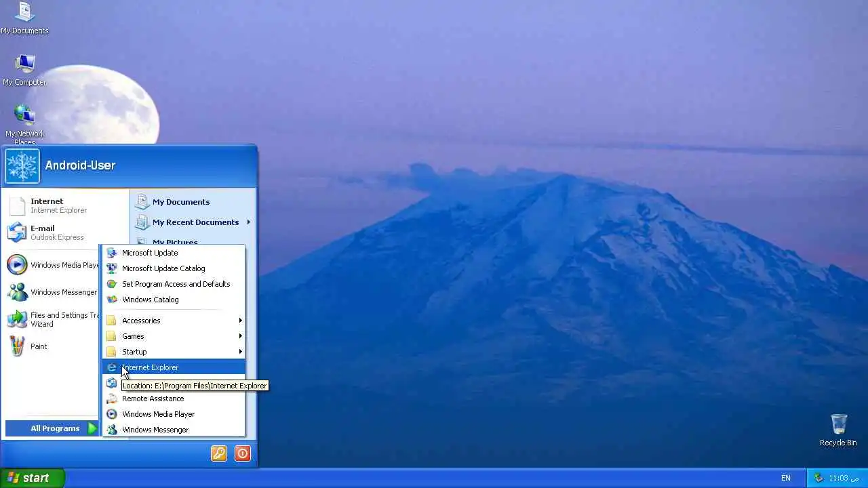Select Set Program Access and Defaults entry
868x488 pixels.
174,284
